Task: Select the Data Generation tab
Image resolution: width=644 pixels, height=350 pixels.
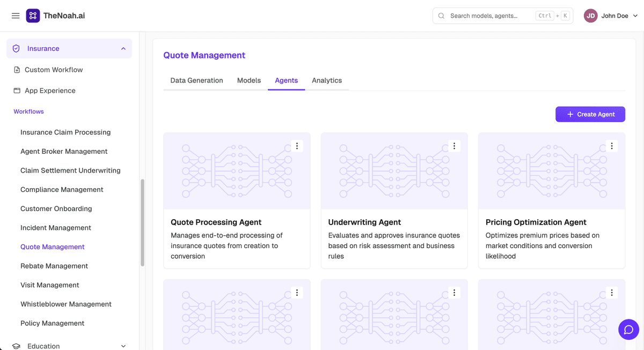Action: tap(196, 80)
